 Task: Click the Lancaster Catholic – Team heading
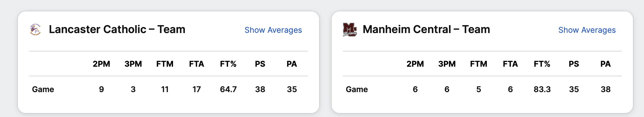tap(117, 29)
